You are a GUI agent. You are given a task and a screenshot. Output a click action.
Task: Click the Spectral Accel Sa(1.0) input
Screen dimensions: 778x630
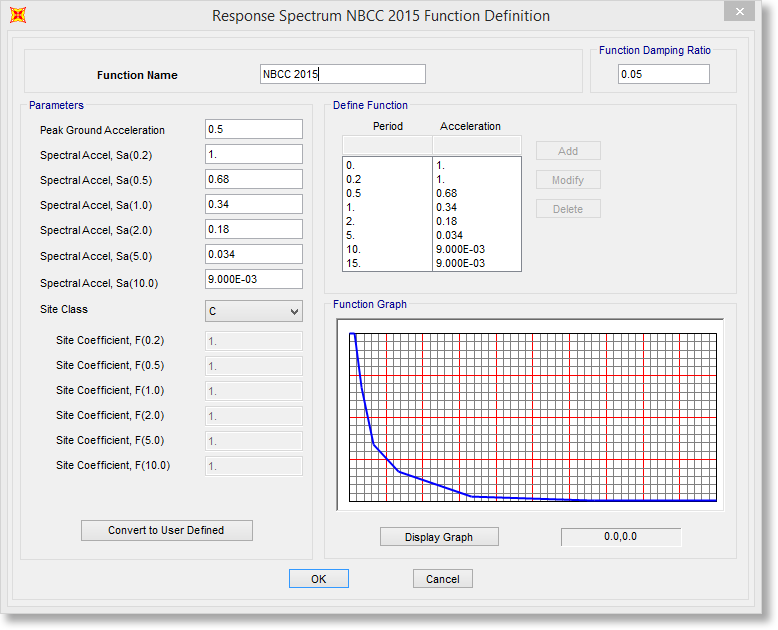254,204
